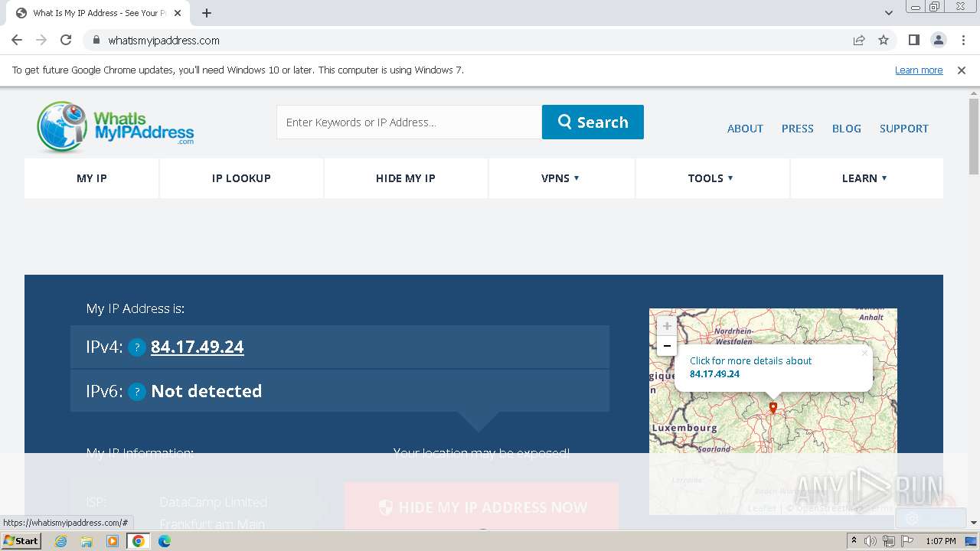
Task: Expand the TOOLS dropdown menu
Action: [x=710, y=178]
